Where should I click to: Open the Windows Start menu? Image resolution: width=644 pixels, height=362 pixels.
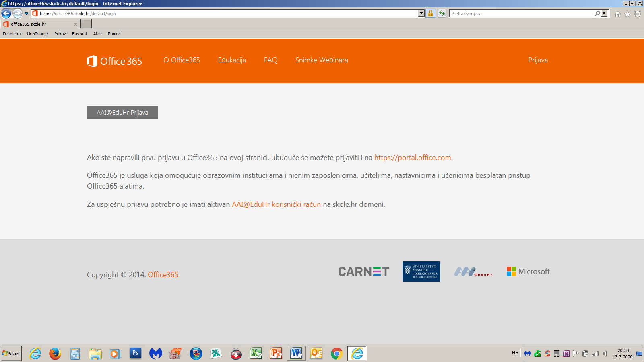click(x=11, y=354)
